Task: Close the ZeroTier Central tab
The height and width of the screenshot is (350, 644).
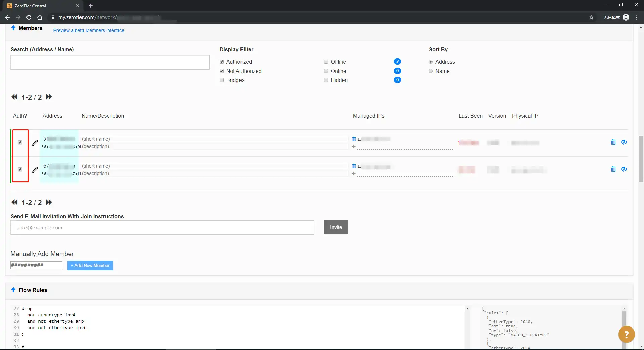Action: 78,6
